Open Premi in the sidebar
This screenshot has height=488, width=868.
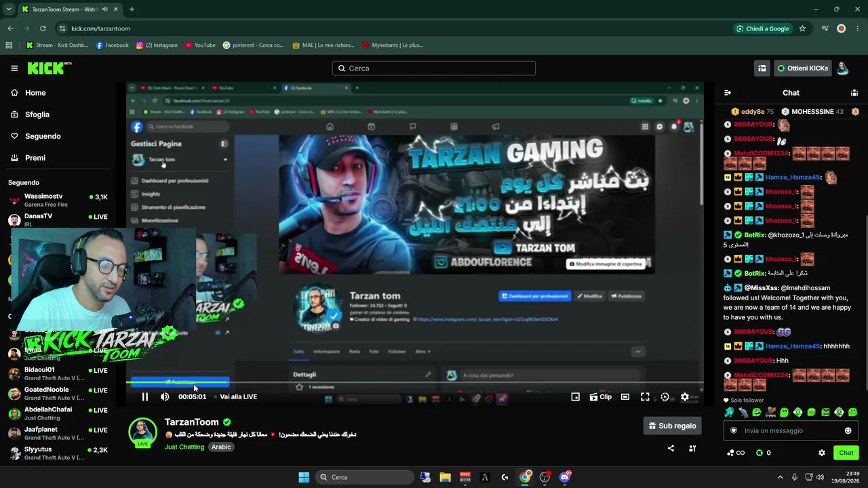click(35, 158)
